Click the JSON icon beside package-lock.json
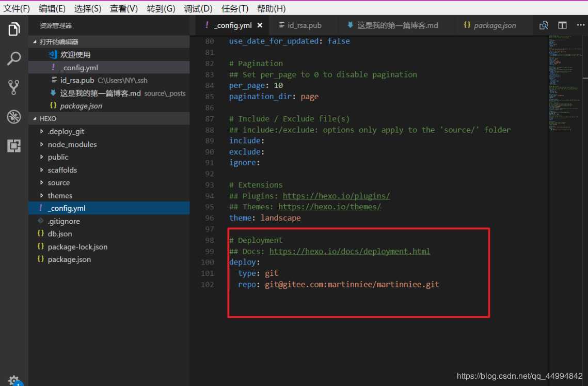This screenshot has width=588, height=386. (40, 246)
